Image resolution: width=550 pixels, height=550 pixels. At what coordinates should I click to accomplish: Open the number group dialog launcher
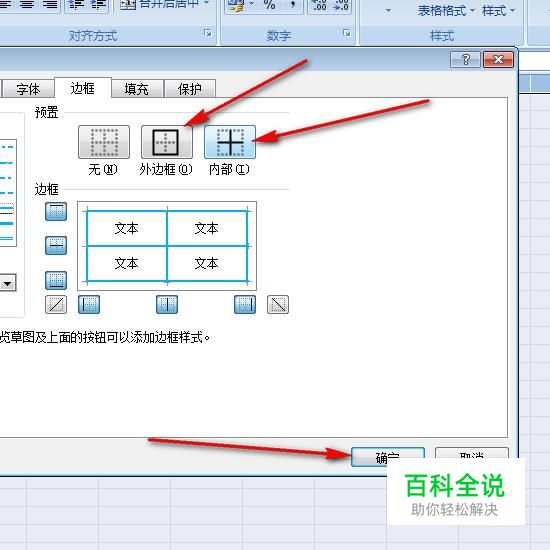point(347,33)
